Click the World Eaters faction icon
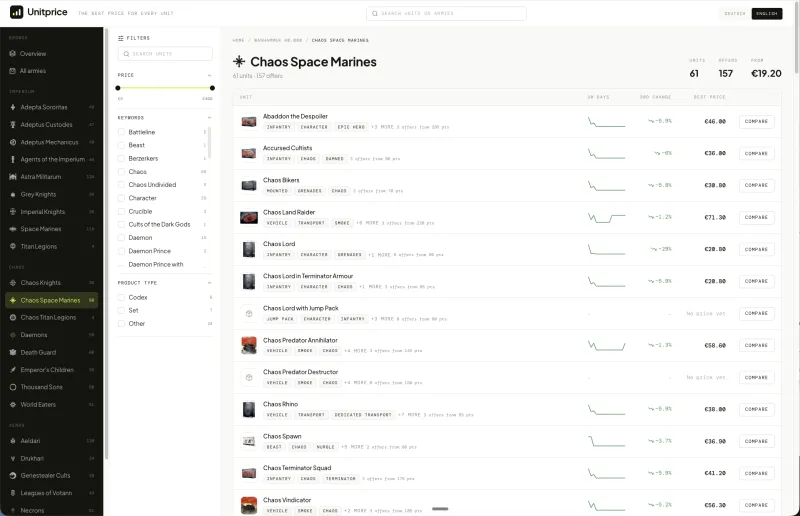Viewport: 800px width, 516px height. pos(13,404)
